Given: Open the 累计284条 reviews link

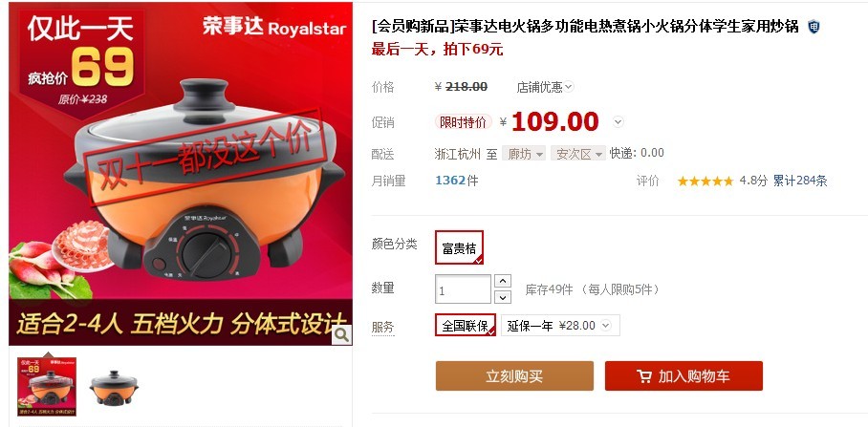Looking at the screenshot, I should point(800,181).
